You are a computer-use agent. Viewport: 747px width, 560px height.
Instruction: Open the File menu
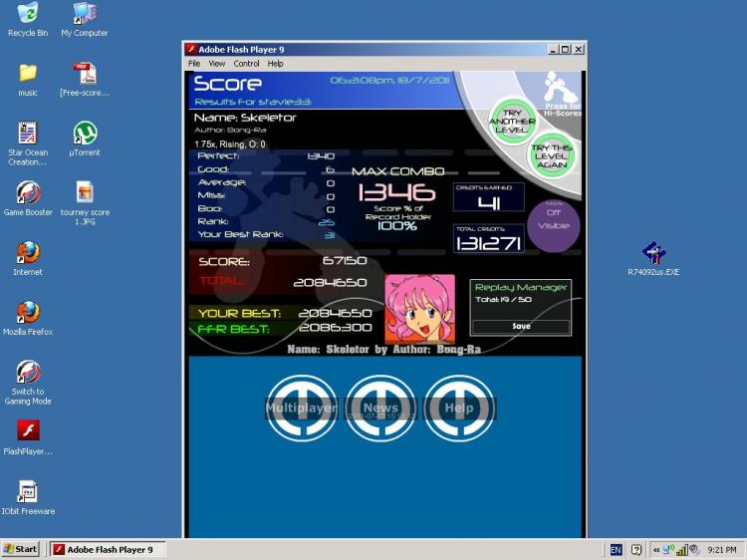[x=194, y=64]
